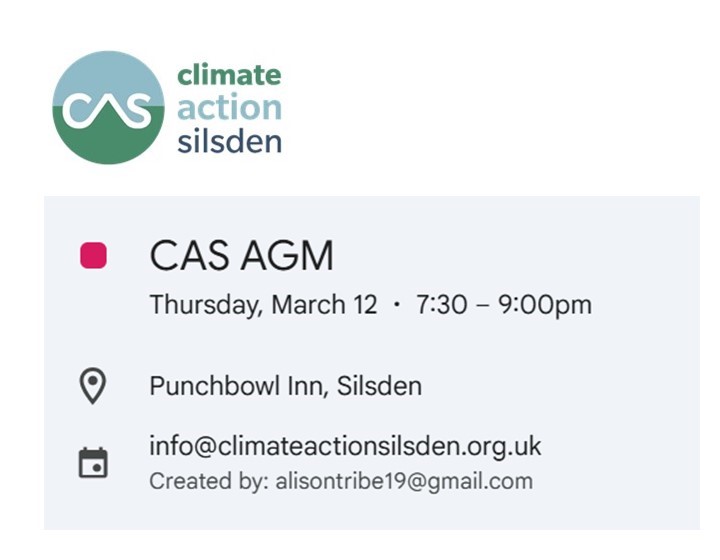Click the alisontribe19@gmail.com creator email
The image size is (720, 560).
[x=402, y=481]
